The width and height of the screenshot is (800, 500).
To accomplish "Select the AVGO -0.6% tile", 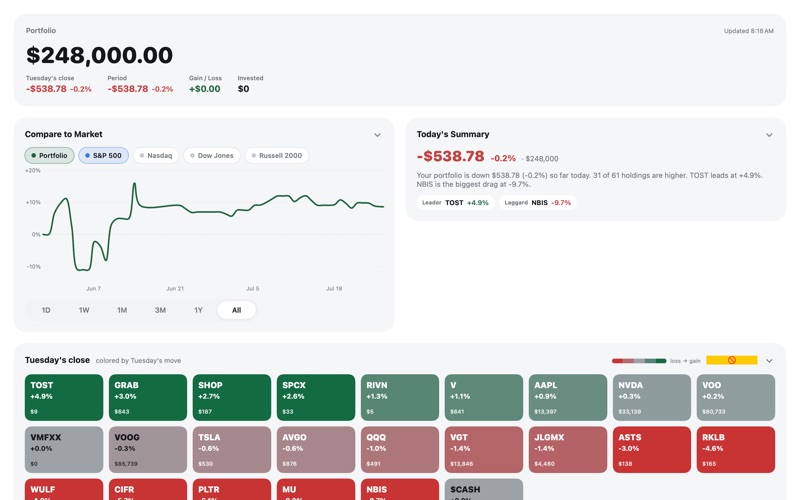I will 316,449.
